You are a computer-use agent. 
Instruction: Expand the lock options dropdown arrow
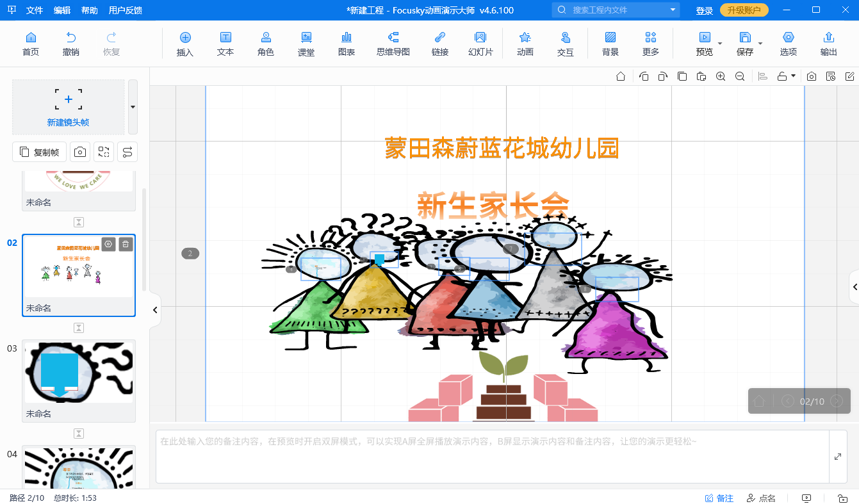(794, 76)
